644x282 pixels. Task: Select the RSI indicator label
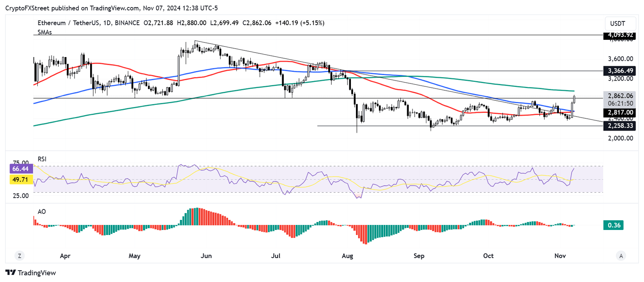coord(42,159)
